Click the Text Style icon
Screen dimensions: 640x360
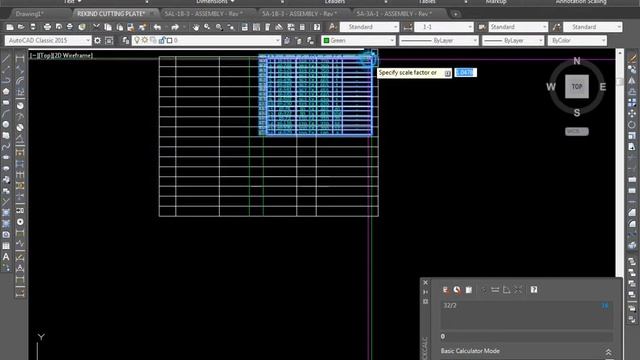coord(332,27)
